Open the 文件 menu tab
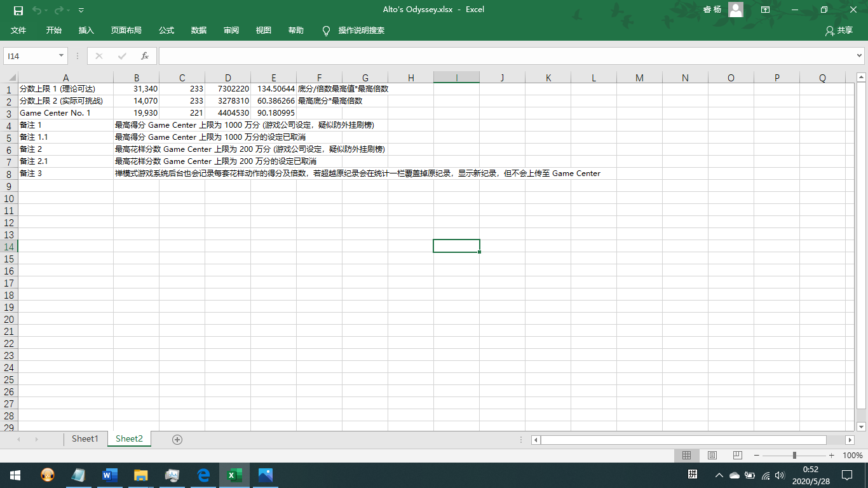 18,30
